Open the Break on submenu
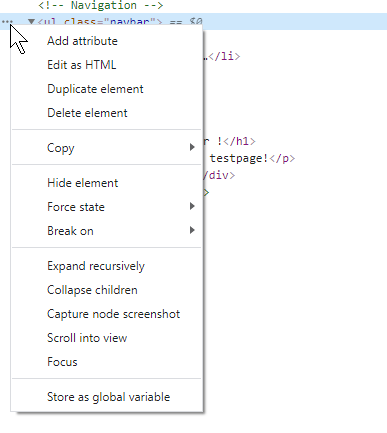This screenshot has height=433, width=387. click(x=107, y=231)
